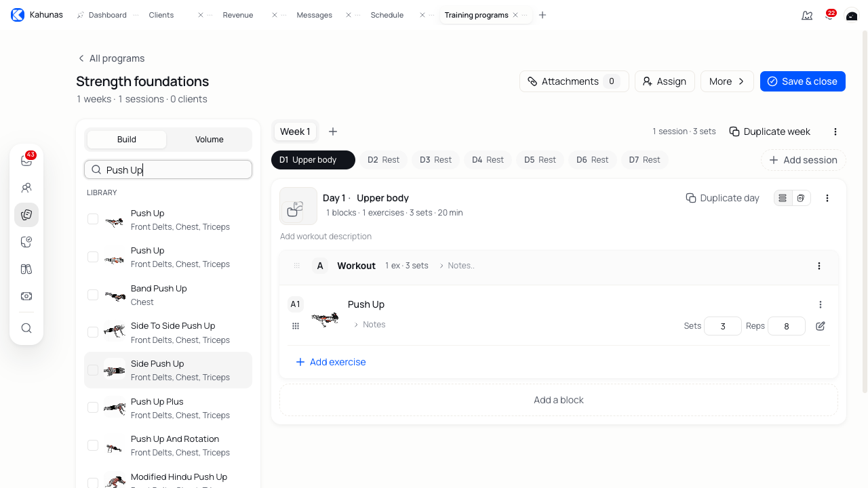Open the clients people icon in sidebar
The height and width of the screenshot is (488, 868).
(26, 188)
